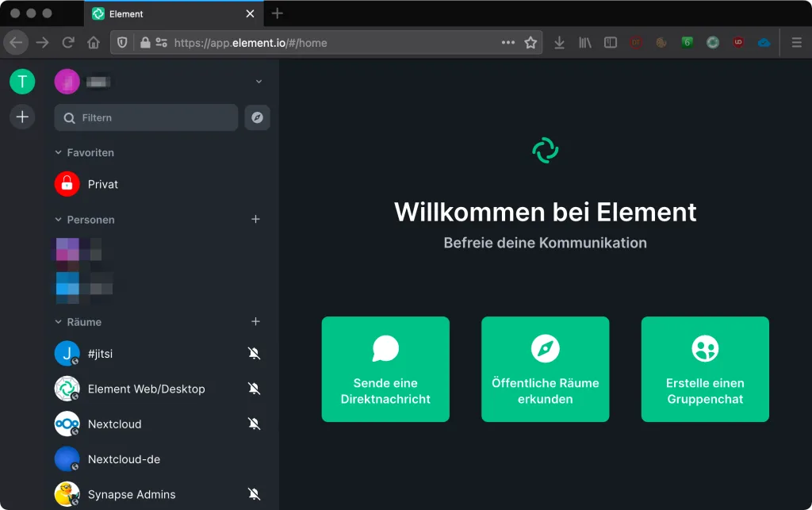This screenshot has height=510, width=812.
Task: Toggle muted bell for Element Web/Desktop
Action: (x=254, y=389)
